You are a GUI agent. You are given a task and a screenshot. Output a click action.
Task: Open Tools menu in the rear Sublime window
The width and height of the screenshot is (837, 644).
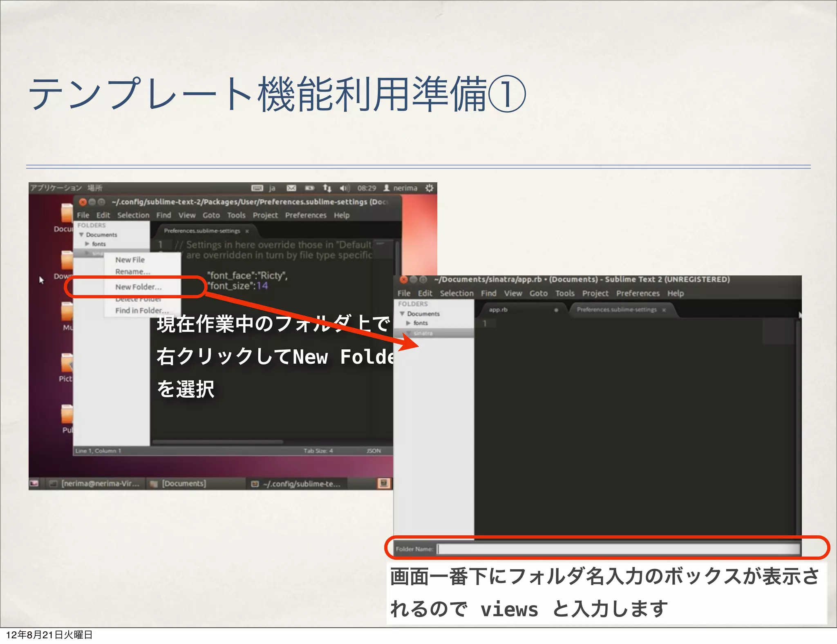236,215
